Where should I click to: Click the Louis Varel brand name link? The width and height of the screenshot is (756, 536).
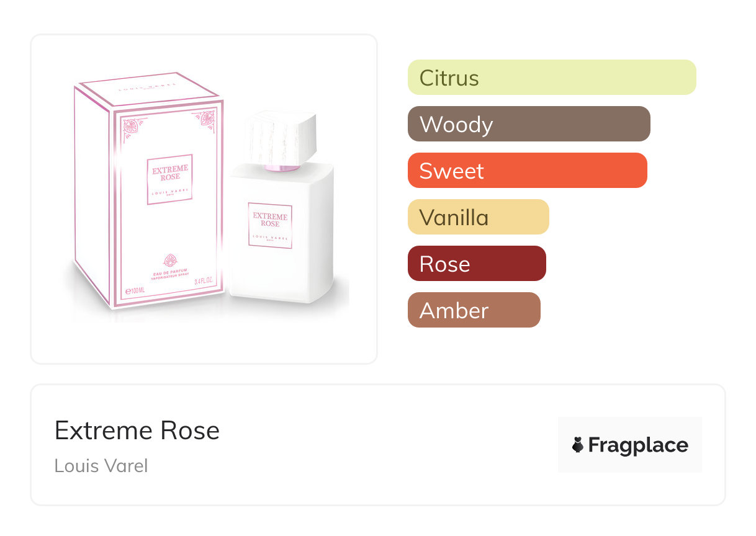click(101, 465)
